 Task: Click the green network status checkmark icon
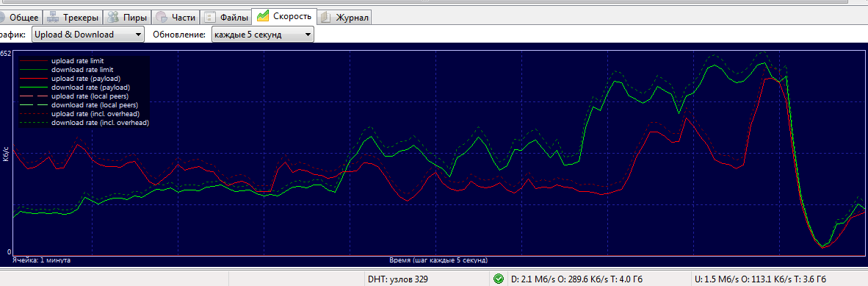tap(498, 279)
